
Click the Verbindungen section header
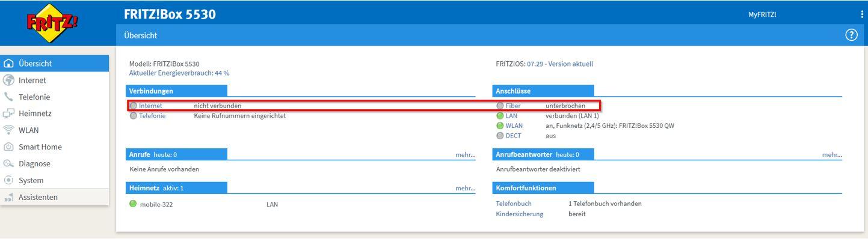click(x=177, y=91)
